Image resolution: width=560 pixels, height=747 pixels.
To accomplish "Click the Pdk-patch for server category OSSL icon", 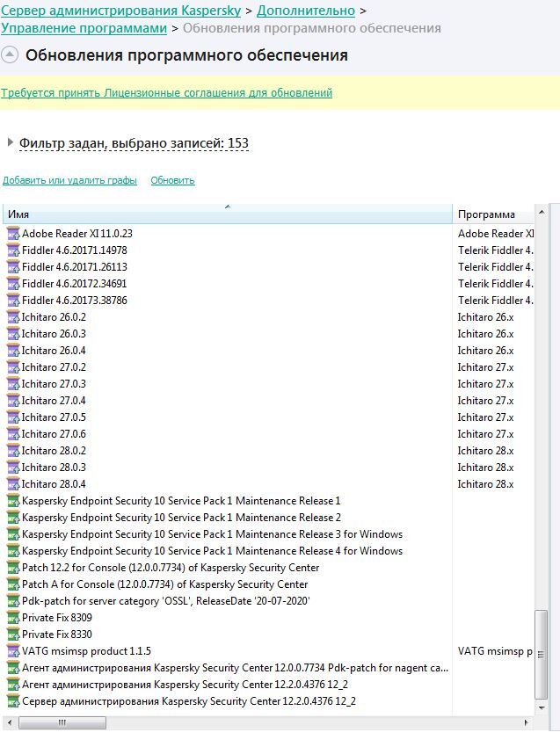I will [13, 601].
